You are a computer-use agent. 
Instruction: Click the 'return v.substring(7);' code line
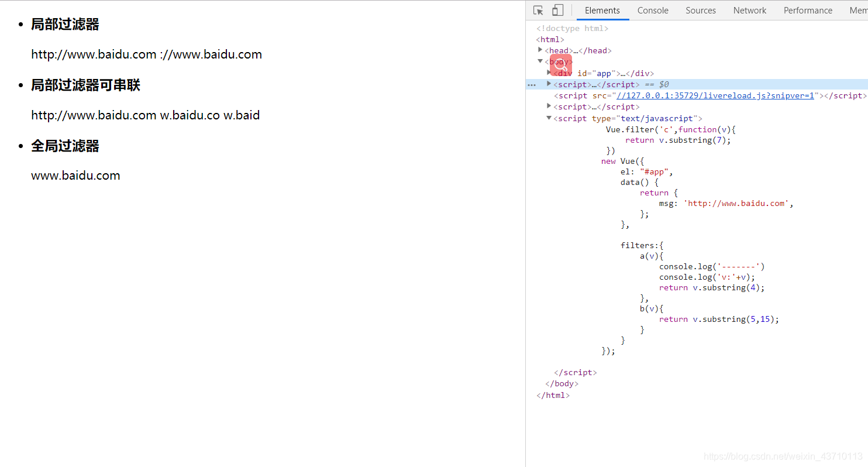click(x=678, y=140)
